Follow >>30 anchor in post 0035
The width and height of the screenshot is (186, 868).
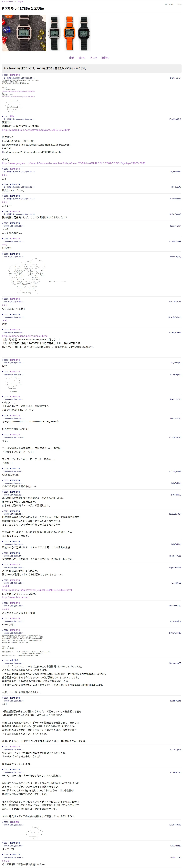5,861
